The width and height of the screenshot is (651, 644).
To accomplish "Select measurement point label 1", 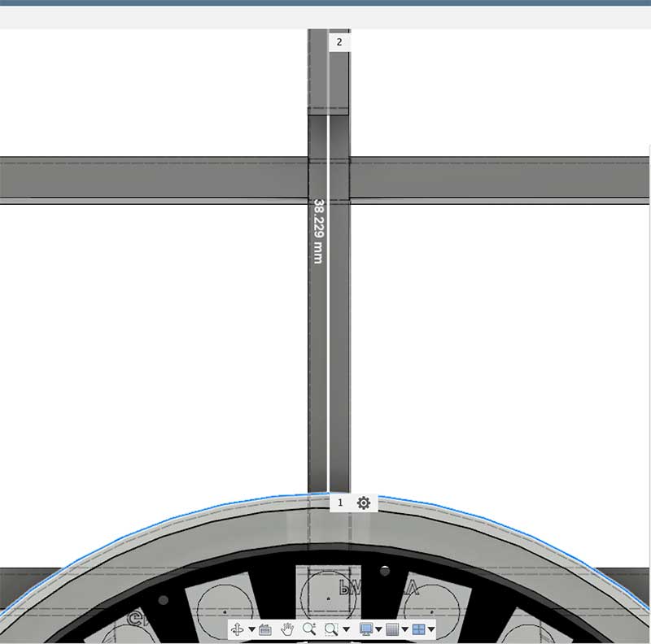I will click(340, 503).
